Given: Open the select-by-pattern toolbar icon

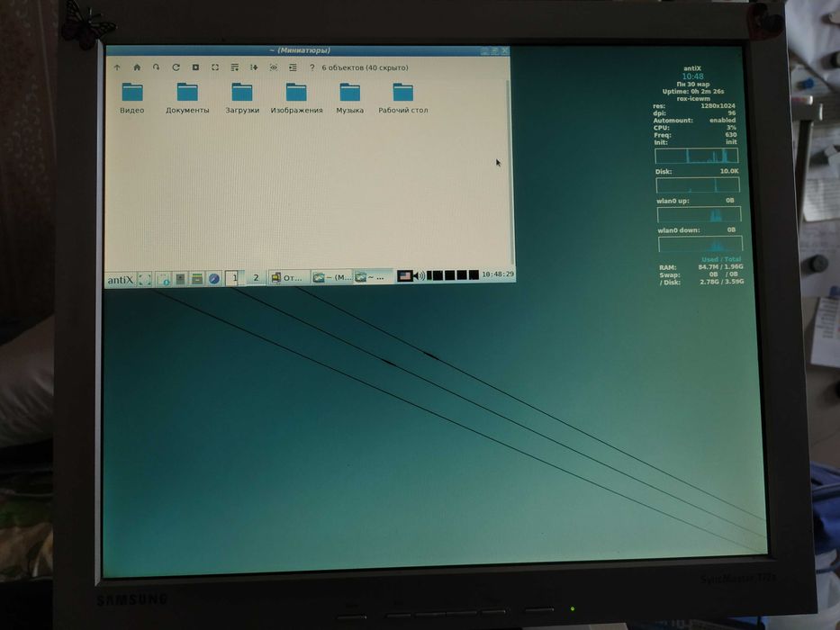Looking at the screenshot, I should point(293,67).
